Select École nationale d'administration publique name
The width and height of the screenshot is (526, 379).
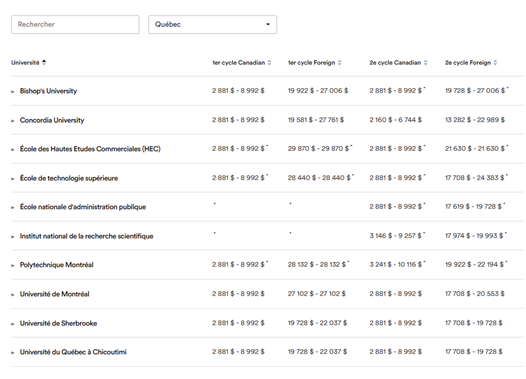(83, 207)
